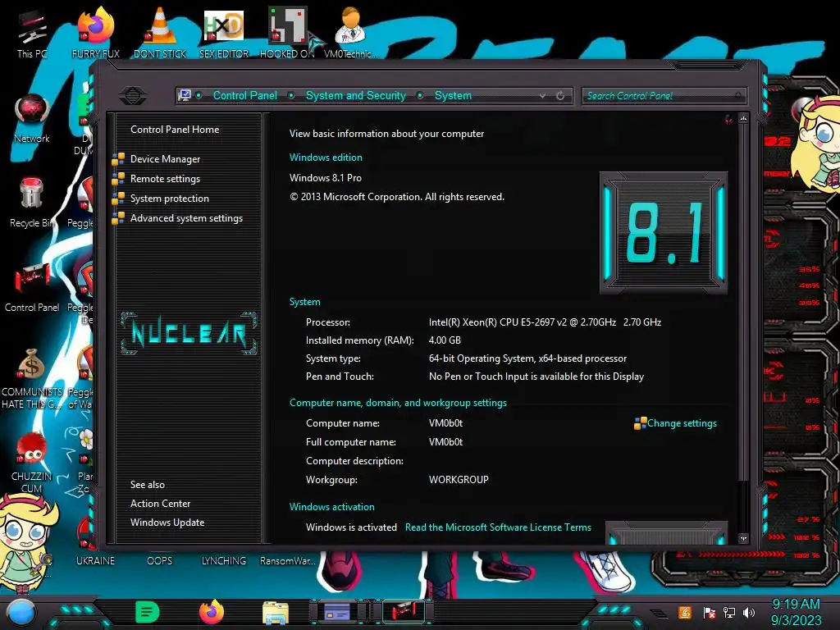Open File Explorer from the taskbar
840x630 pixels.
(x=276, y=613)
